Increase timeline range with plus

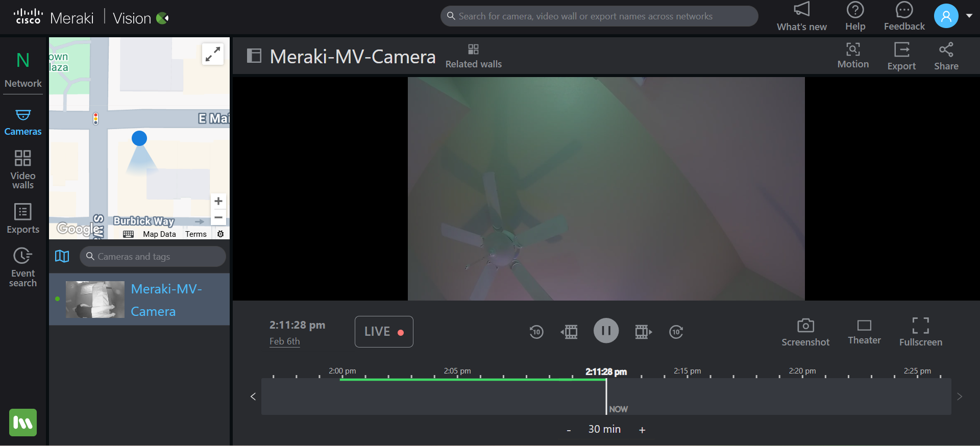[x=642, y=430]
